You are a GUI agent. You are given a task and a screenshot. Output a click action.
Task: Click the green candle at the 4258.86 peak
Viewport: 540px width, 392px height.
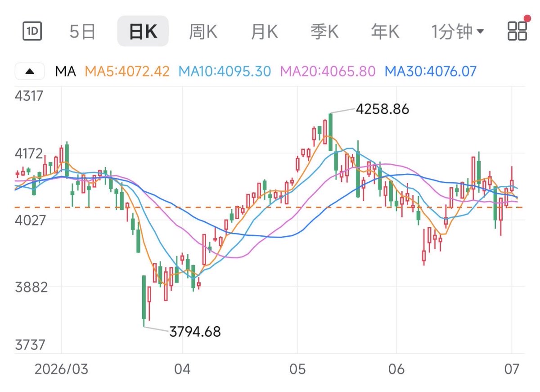pyautogui.click(x=330, y=132)
